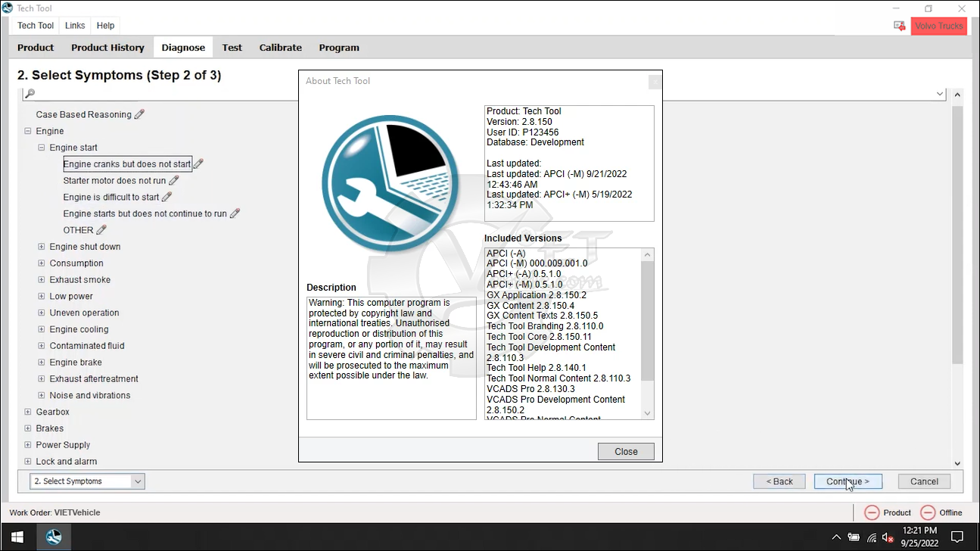Click the Tech Tool taskbar icon

click(54, 537)
